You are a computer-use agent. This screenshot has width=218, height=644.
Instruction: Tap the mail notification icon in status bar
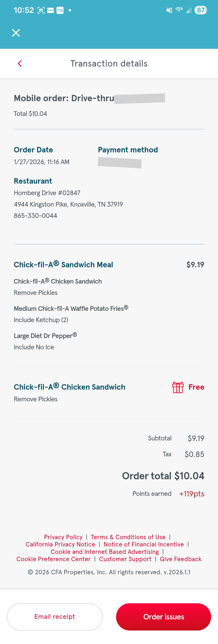[x=51, y=10]
